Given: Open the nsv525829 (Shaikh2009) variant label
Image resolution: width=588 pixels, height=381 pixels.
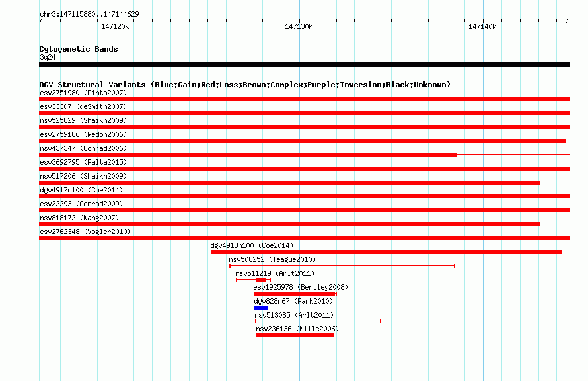Looking at the screenshot, I should click(x=83, y=120).
